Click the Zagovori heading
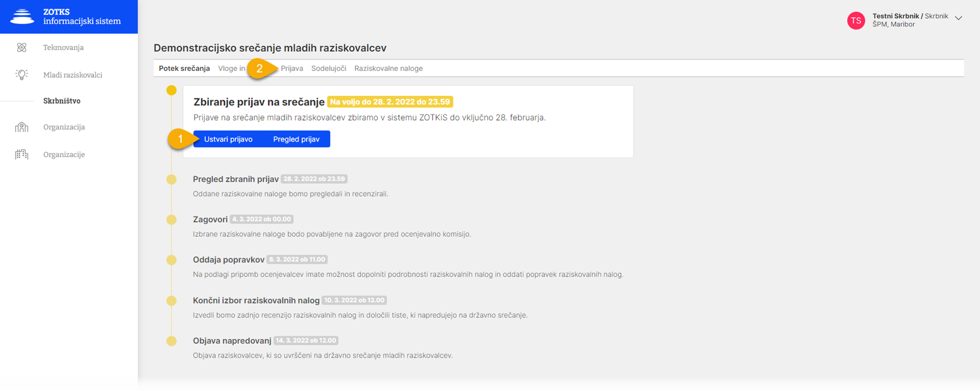This screenshot has height=391, width=980. [x=210, y=220]
